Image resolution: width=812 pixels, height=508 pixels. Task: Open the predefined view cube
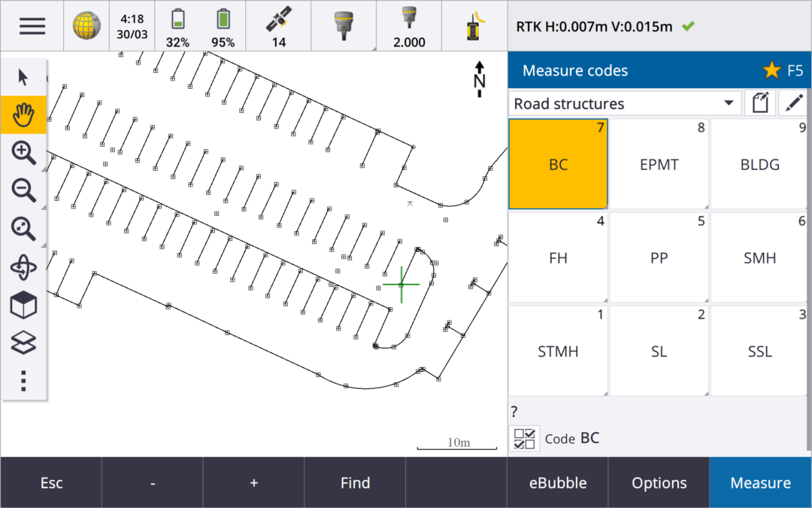click(x=23, y=305)
